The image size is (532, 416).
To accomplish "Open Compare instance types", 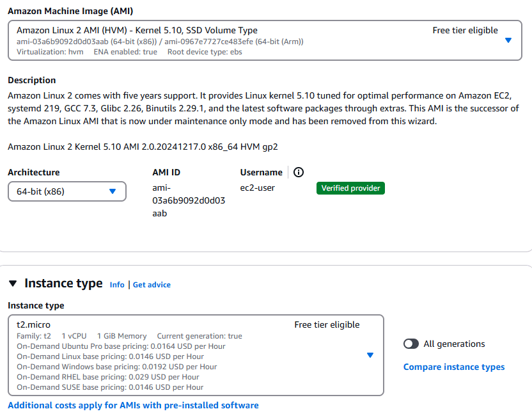I will [454, 367].
